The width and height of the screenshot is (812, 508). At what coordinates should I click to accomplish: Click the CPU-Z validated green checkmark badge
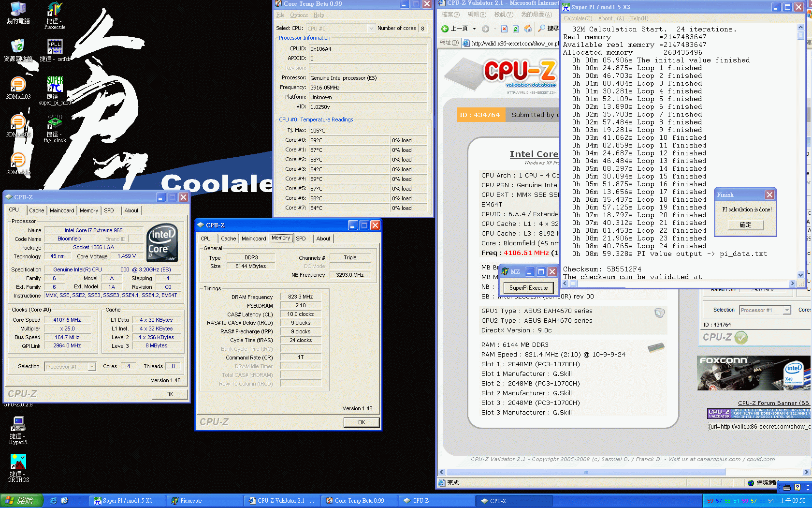point(741,337)
